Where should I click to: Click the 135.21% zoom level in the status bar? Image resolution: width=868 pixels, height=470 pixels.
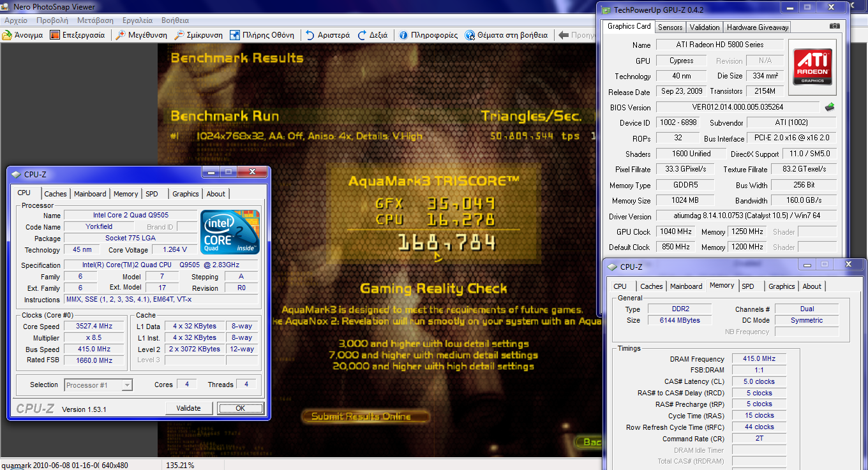point(180,465)
